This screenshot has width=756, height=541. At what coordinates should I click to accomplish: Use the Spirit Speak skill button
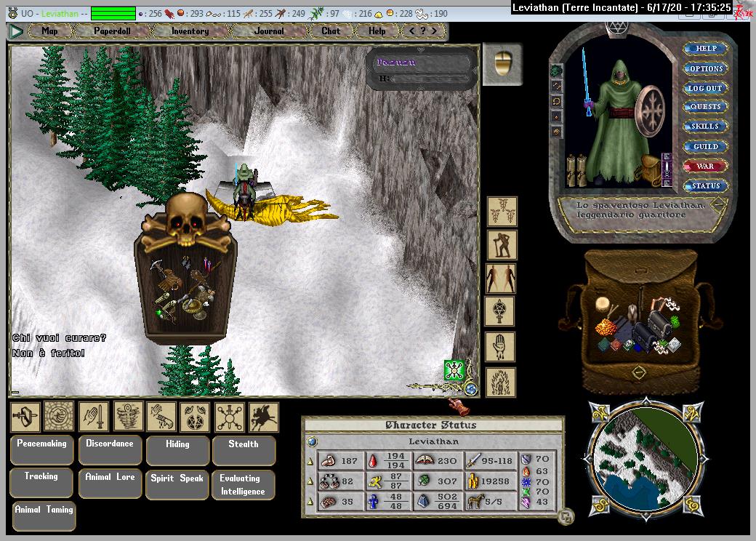pyautogui.click(x=177, y=485)
